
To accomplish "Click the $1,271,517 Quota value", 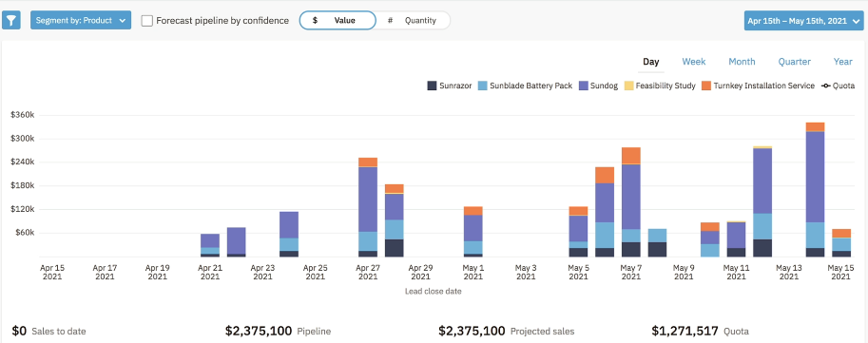I will pos(685,331).
